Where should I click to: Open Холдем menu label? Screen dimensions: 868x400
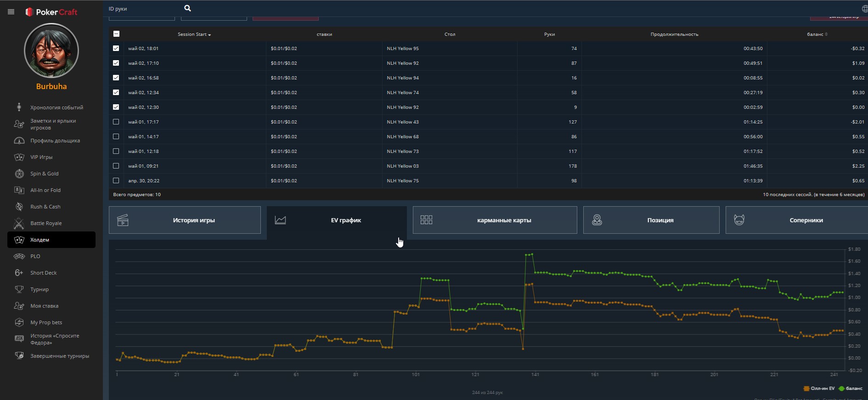[39, 240]
